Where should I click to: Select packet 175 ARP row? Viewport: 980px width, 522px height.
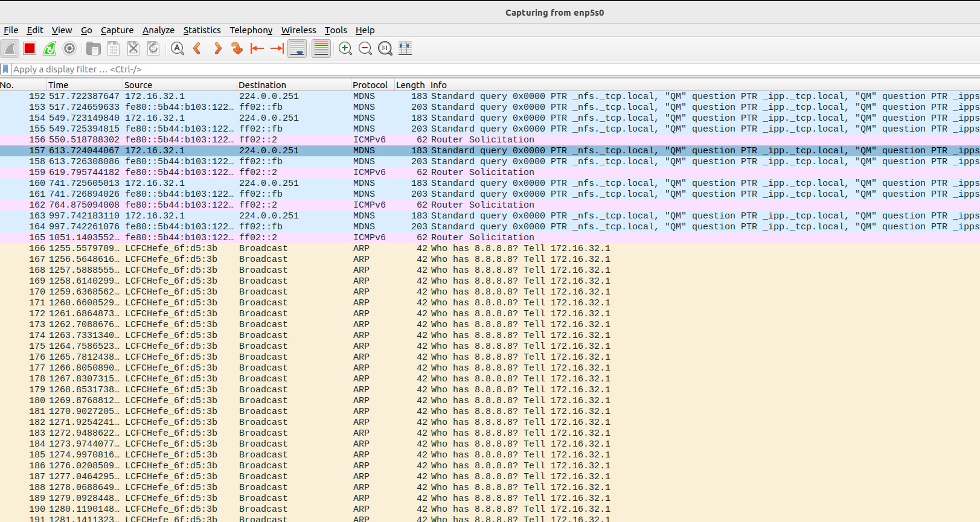490,346
